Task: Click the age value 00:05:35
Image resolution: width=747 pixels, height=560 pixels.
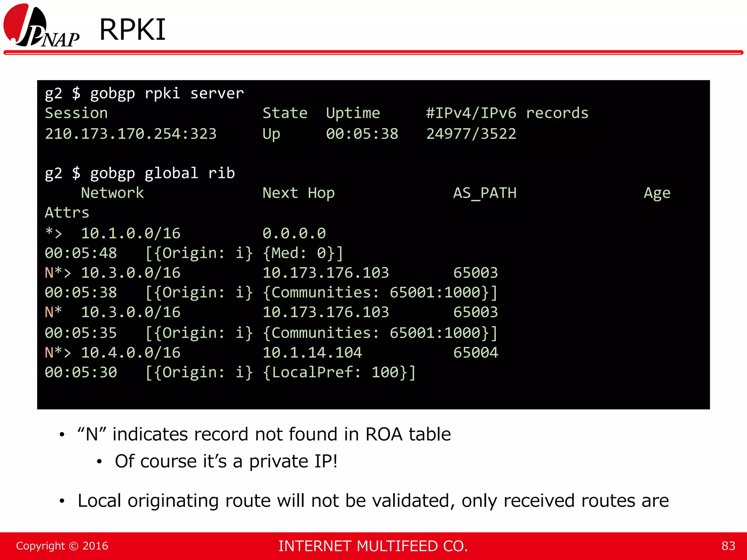Action: (81, 333)
